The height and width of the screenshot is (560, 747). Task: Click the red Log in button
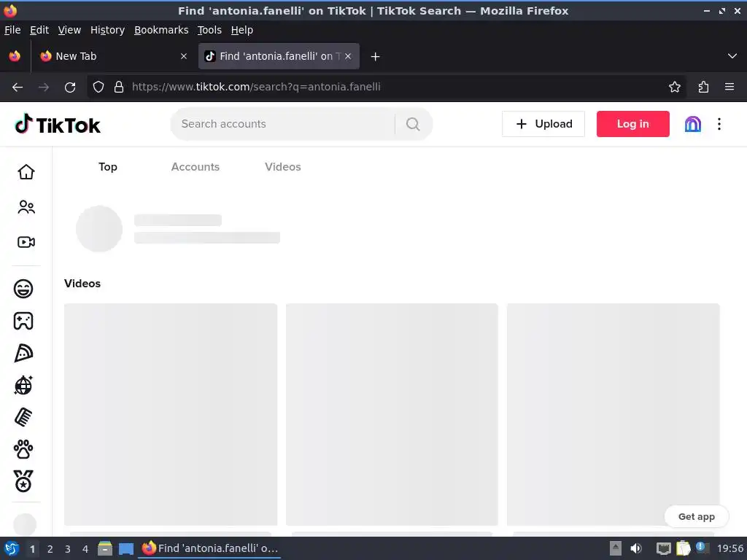pyautogui.click(x=632, y=124)
